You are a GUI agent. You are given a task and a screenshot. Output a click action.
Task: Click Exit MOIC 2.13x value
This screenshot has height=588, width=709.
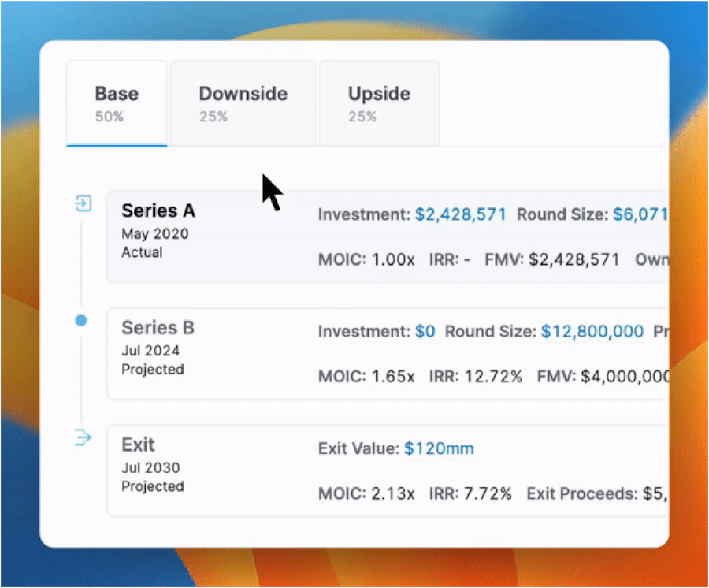[x=393, y=494]
